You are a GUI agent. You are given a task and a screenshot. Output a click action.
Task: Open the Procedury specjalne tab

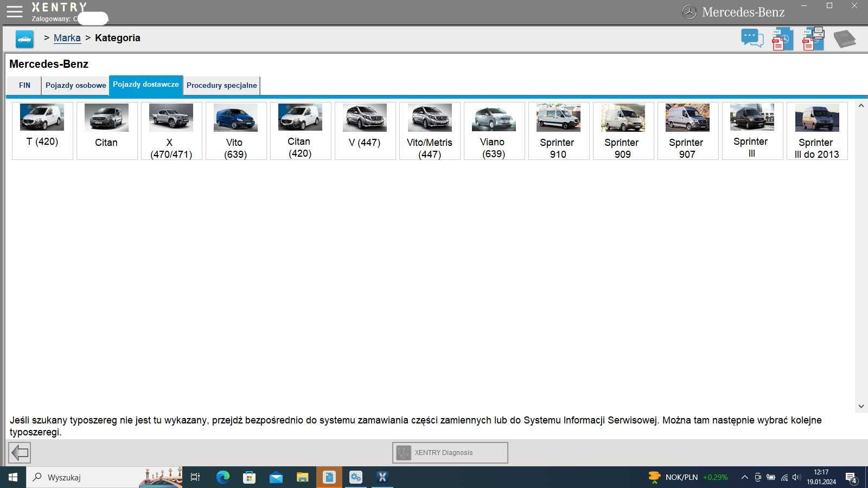click(222, 86)
